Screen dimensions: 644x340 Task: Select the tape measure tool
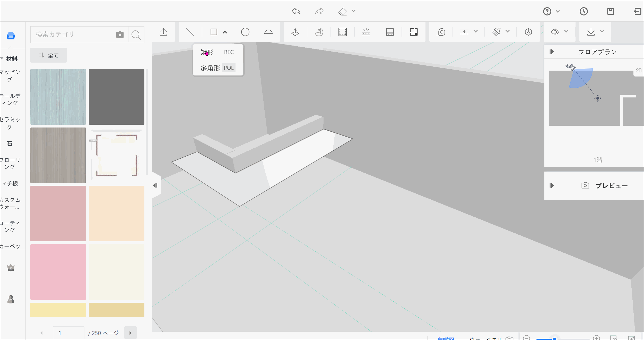441,32
